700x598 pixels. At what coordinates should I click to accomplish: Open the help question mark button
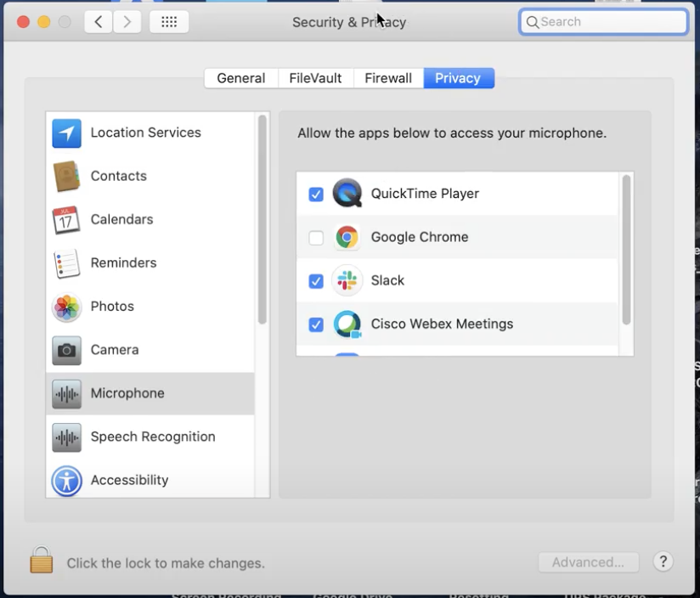tap(663, 561)
